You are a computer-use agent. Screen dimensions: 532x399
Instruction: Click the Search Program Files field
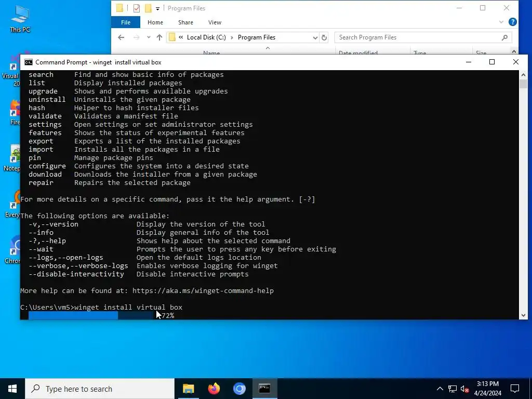pyautogui.click(x=423, y=37)
